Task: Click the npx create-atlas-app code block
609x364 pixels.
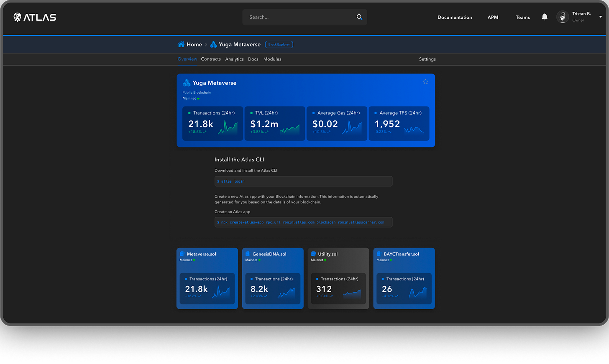Action: [303, 222]
